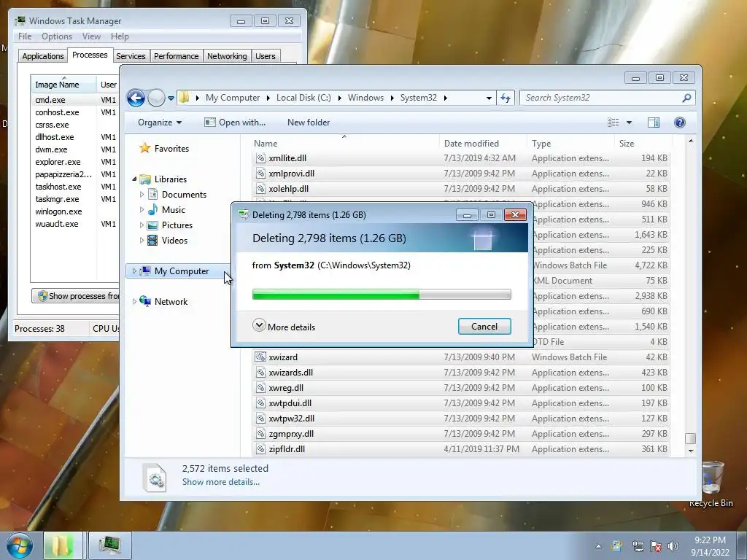Open recent pages dropdown next to Forward
This screenshot has width=747, height=560.
(171, 98)
